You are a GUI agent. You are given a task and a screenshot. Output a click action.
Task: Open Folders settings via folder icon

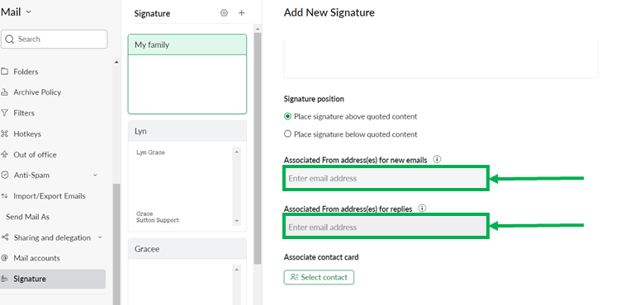pos(4,72)
